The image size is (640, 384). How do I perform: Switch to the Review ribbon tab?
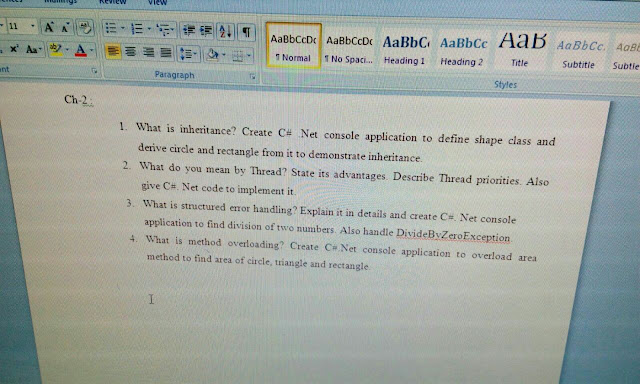click(x=113, y=2)
